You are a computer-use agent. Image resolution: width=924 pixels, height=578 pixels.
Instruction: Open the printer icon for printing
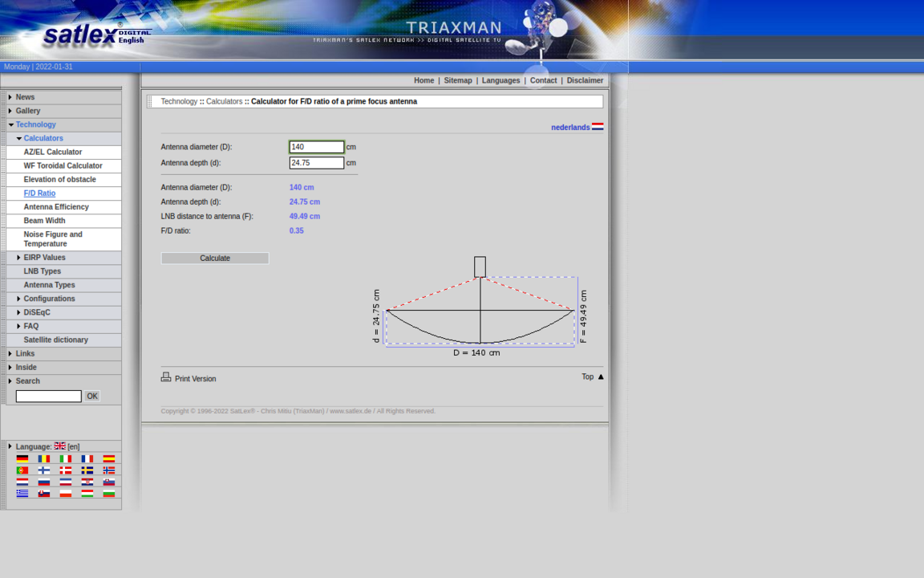pyautogui.click(x=166, y=377)
